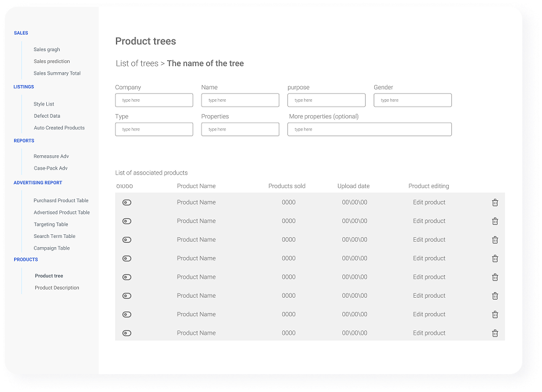Image resolution: width=542 pixels, height=392 pixels.
Task: Toggle the switch in the second product row
Action: point(127,221)
